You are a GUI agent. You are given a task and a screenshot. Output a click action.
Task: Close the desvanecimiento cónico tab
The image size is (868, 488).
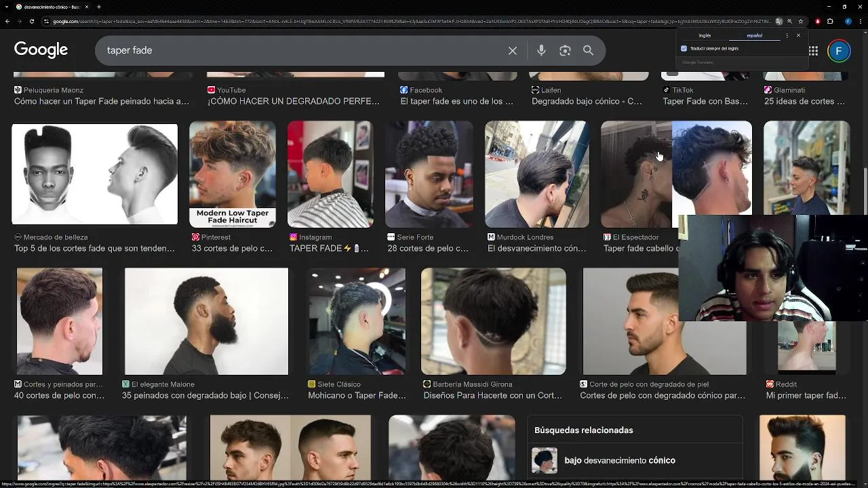(85, 7)
